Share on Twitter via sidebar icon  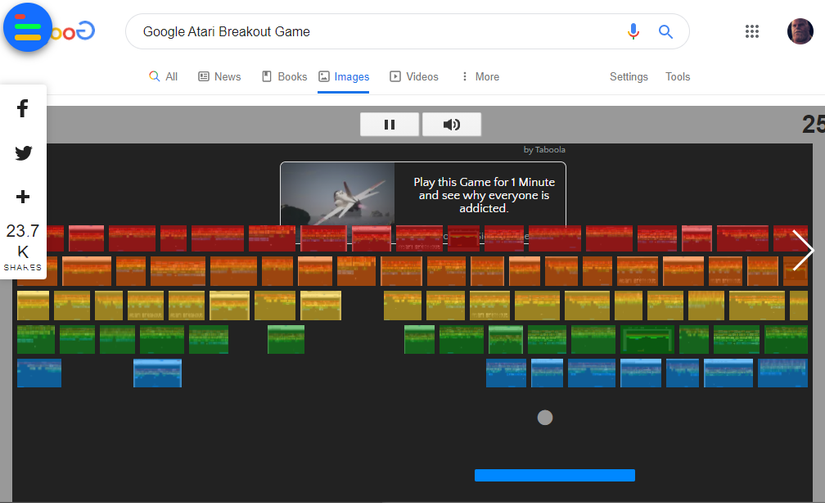point(23,153)
